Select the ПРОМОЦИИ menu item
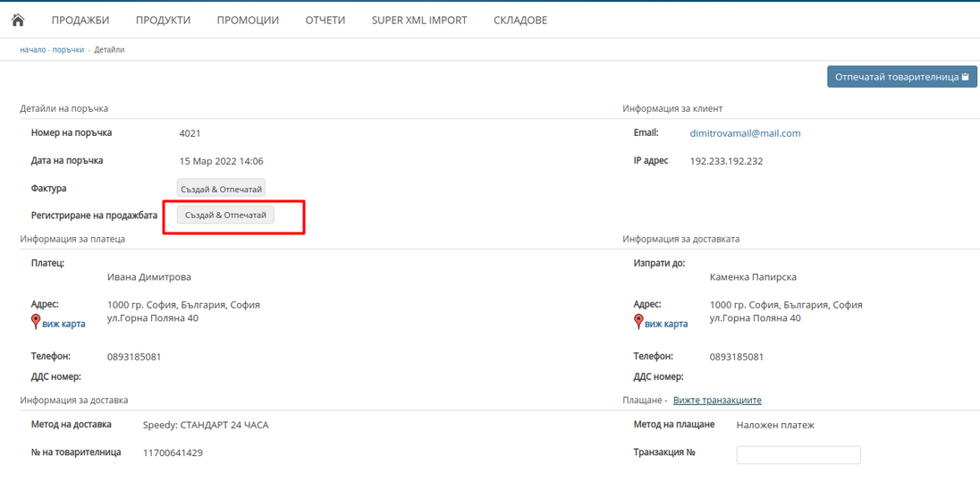Screen dimensions: 980x482 248,20
